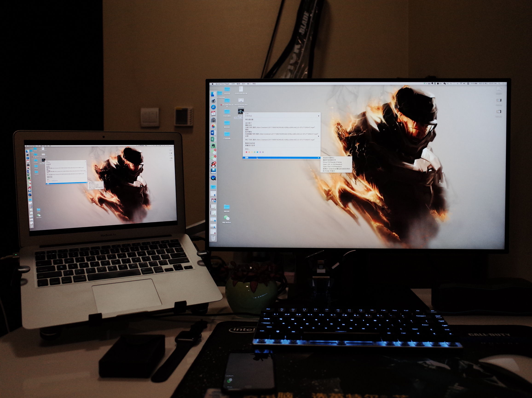Open the 文件 menu in the large monitor's menu bar

[233, 84]
